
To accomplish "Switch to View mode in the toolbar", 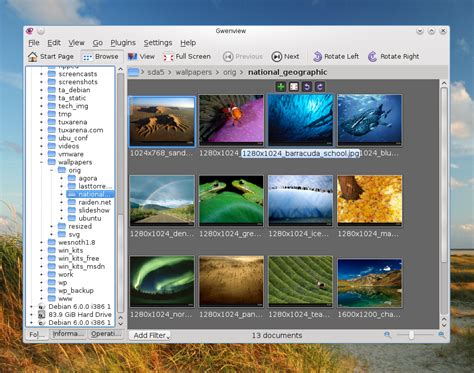I will [141, 57].
